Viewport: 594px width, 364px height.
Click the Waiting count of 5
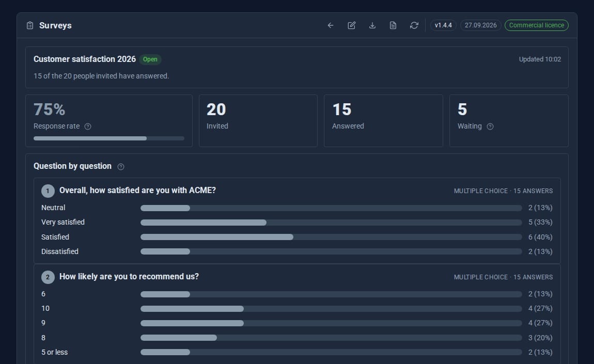click(462, 110)
